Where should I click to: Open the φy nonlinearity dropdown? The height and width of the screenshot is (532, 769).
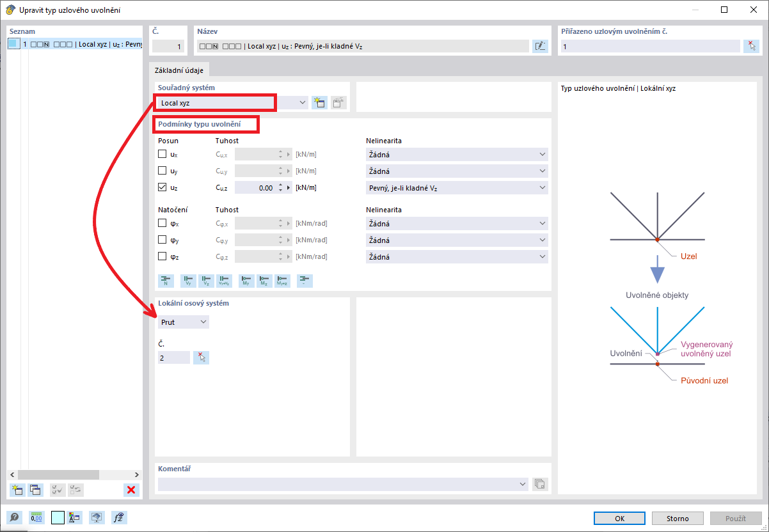(457, 240)
